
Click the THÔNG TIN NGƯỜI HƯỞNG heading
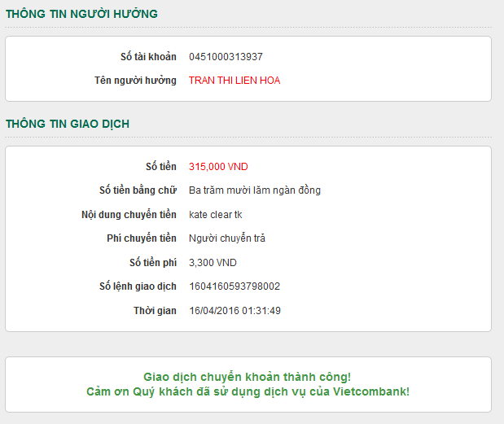coord(82,14)
